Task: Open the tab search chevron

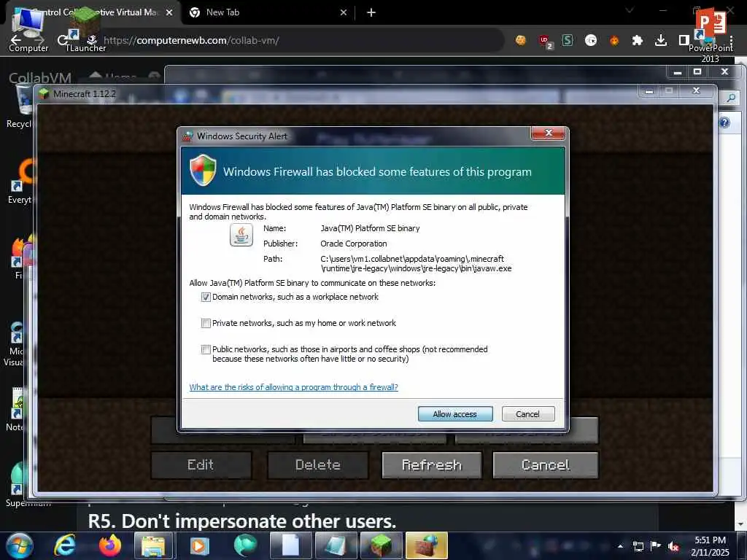Action: 630,10
